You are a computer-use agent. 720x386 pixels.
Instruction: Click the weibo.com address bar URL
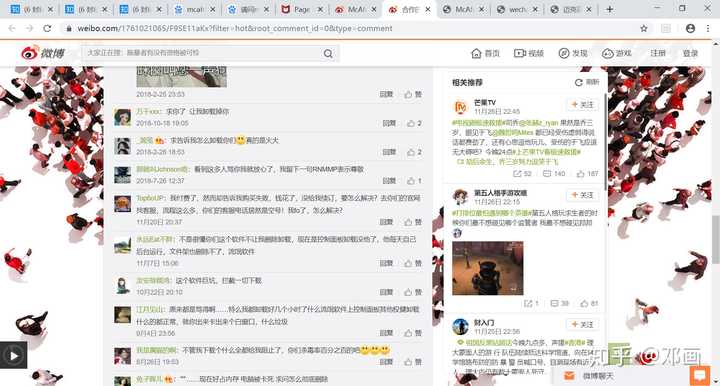[x=235, y=28]
